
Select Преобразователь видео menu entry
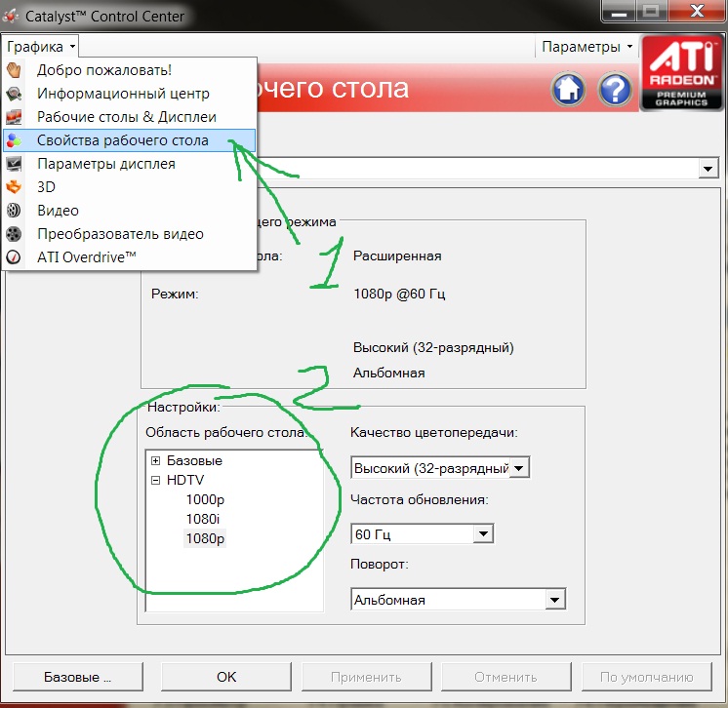(x=130, y=234)
